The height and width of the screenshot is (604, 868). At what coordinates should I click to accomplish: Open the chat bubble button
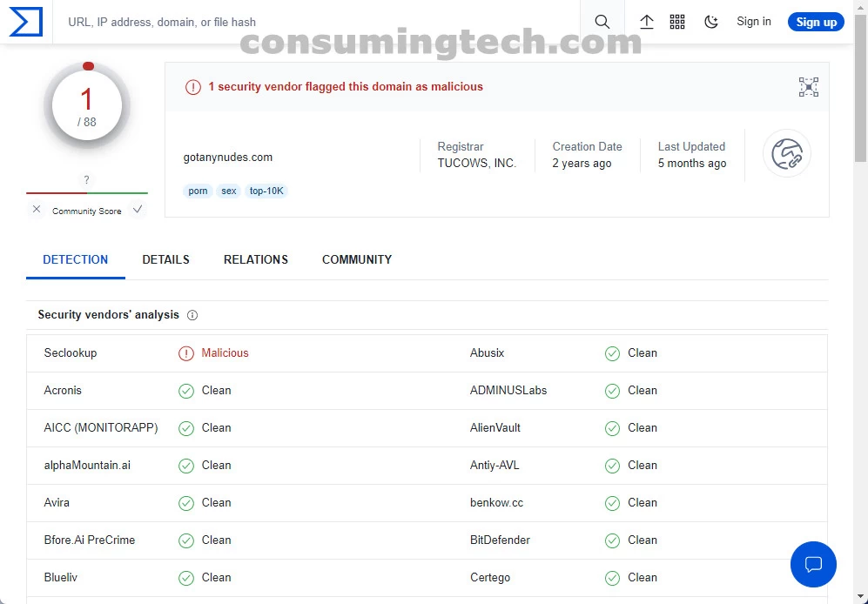tap(813, 564)
